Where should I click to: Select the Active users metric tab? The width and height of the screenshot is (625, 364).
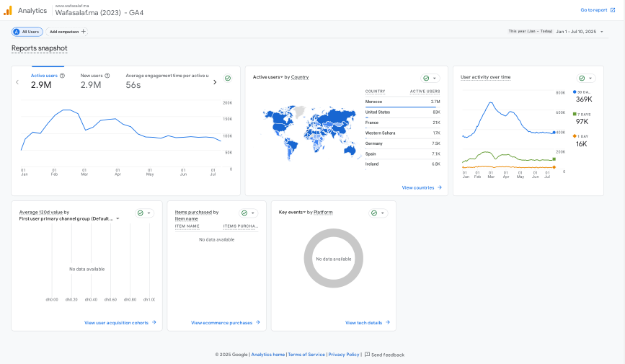click(x=48, y=81)
